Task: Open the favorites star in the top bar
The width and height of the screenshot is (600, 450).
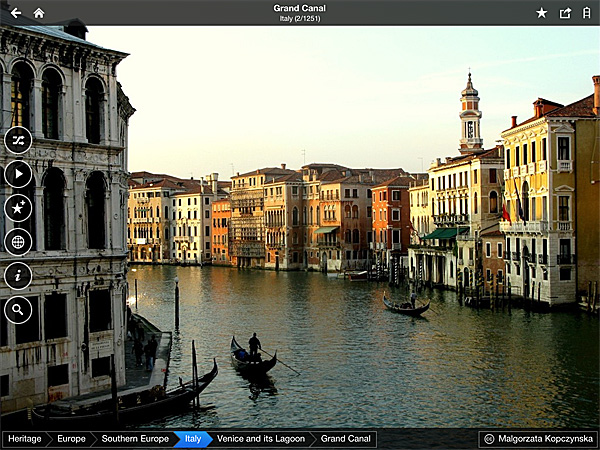Action: click(541, 13)
